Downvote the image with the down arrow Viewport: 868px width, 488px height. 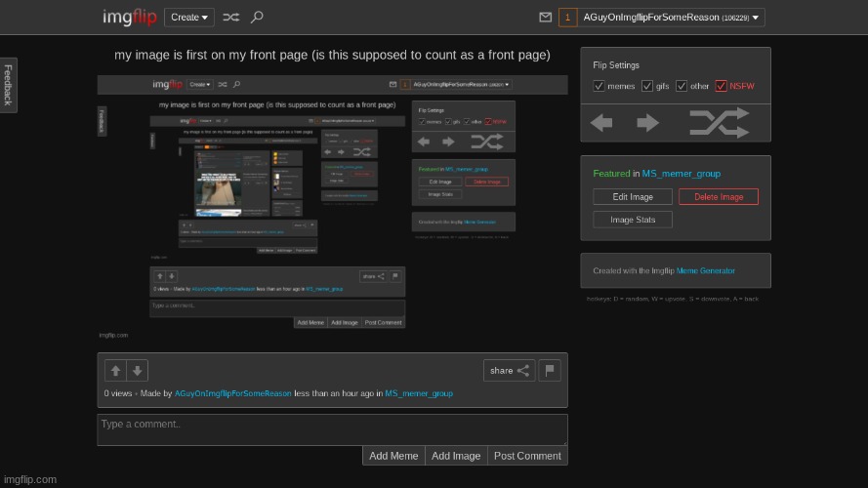point(138,371)
